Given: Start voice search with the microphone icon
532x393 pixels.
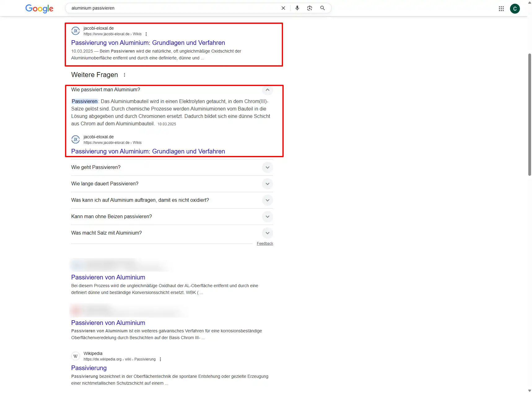Looking at the screenshot, I should [x=297, y=8].
